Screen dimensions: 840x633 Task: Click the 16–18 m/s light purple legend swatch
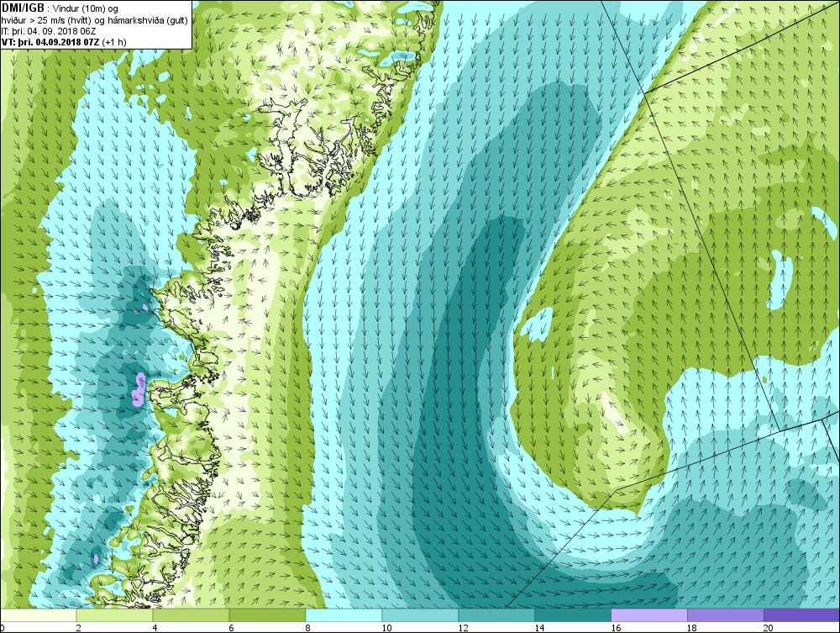[649, 615]
